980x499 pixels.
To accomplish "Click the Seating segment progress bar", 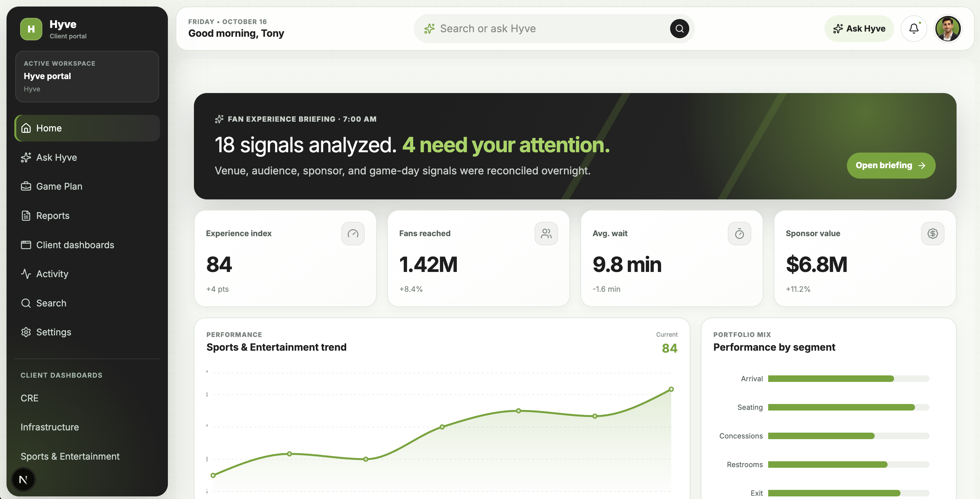I will [x=848, y=407].
